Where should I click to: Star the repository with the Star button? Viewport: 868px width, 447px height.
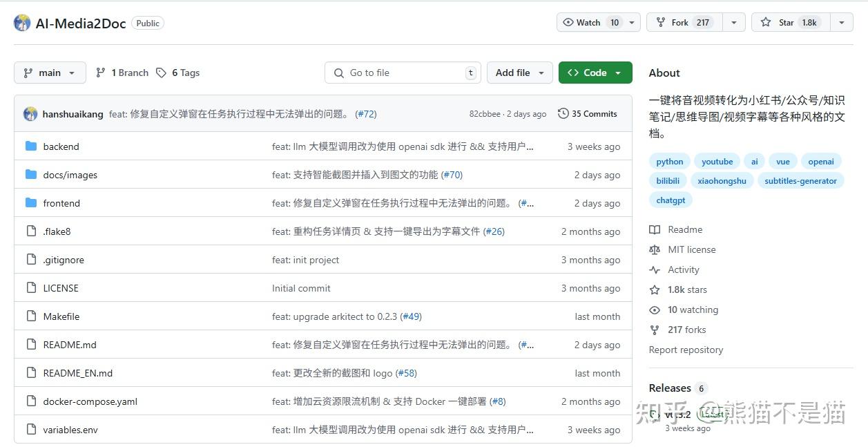791,22
